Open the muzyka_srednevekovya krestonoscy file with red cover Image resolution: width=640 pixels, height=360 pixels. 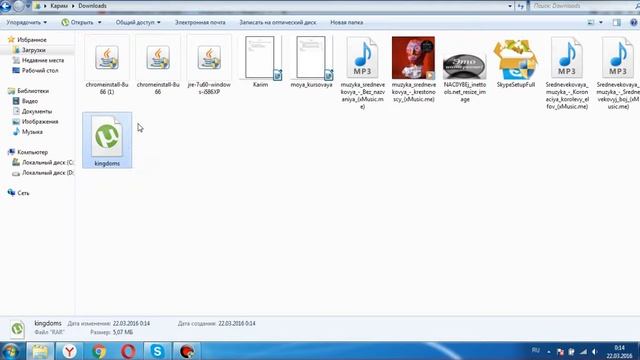(x=413, y=69)
